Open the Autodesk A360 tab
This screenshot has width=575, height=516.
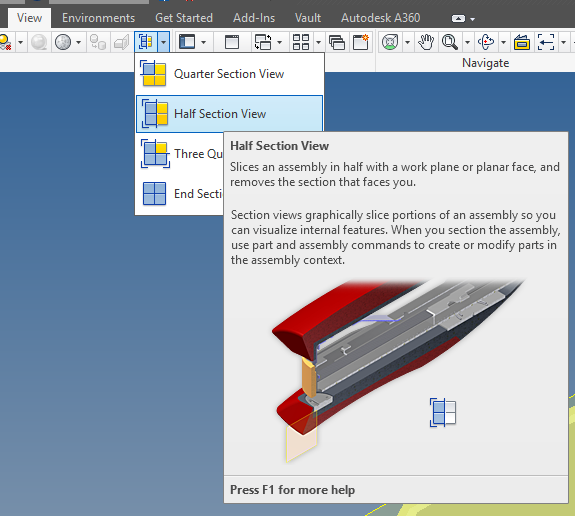[x=380, y=18]
